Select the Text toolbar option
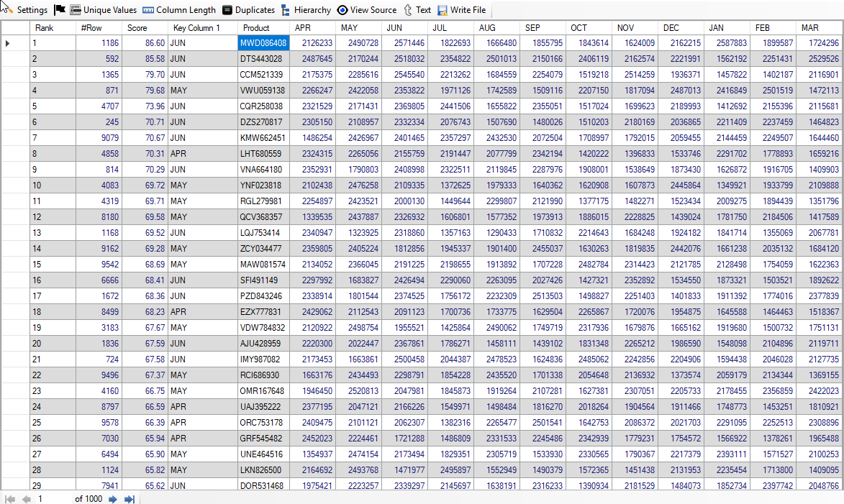Screen dimensions: 844x504 (x=417, y=10)
